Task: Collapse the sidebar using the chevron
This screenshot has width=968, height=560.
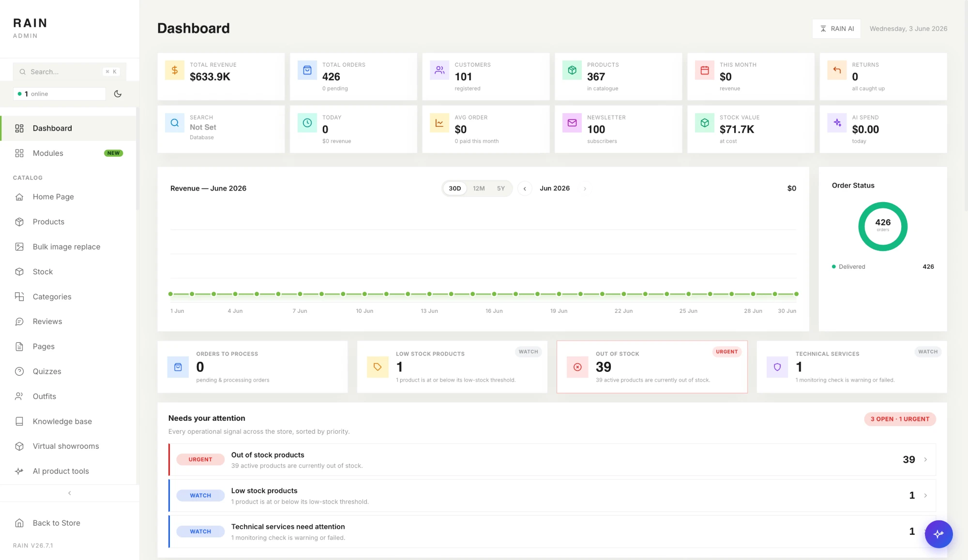Action: [70, 493]
